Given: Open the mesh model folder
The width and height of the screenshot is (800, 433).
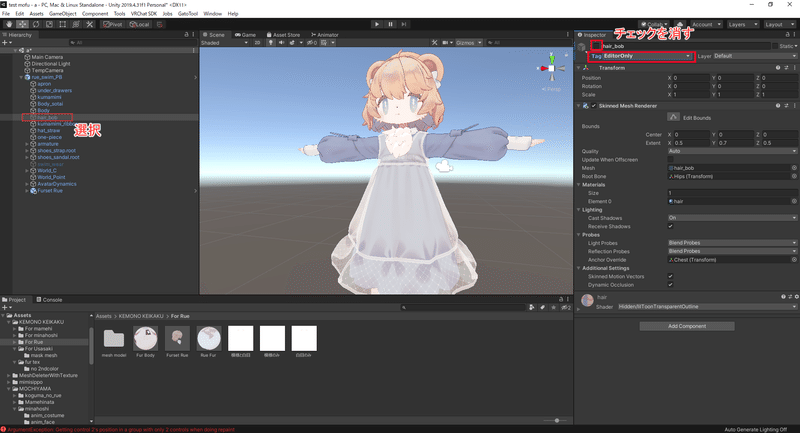Looking at the screenshot, I should click(114, 338).
